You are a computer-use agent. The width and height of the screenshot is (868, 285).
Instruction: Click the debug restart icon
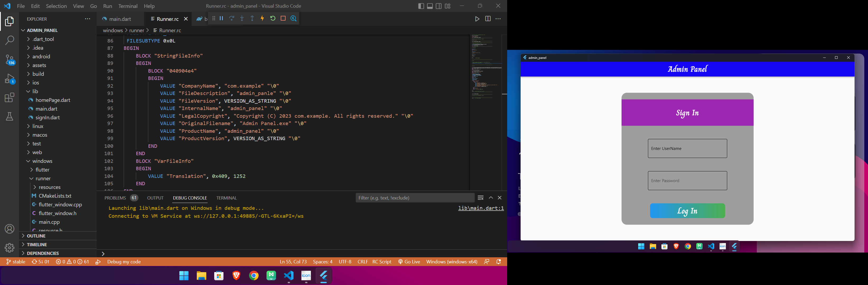click(x=272, y=18)
